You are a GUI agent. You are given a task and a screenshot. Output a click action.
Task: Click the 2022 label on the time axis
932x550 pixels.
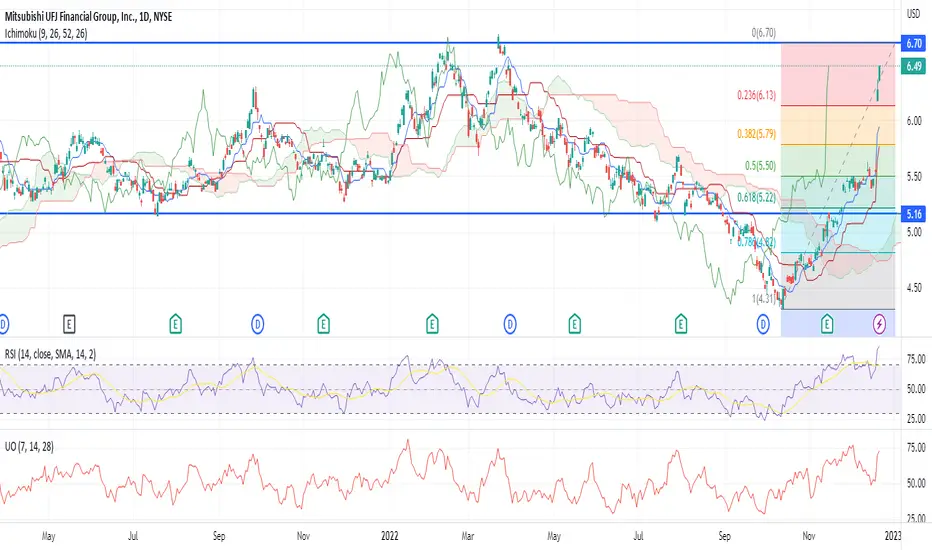(x=389, y=536)
